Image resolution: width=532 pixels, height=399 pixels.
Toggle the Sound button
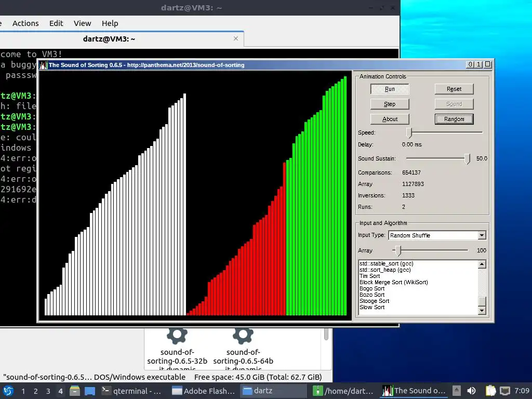pyautogui.click(x=454, y=104)
